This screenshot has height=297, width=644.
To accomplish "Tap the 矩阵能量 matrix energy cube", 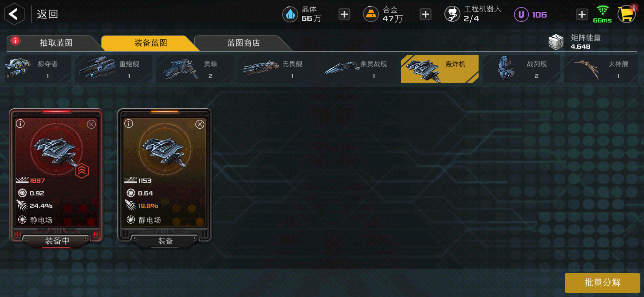I will (x=556, y=42).
